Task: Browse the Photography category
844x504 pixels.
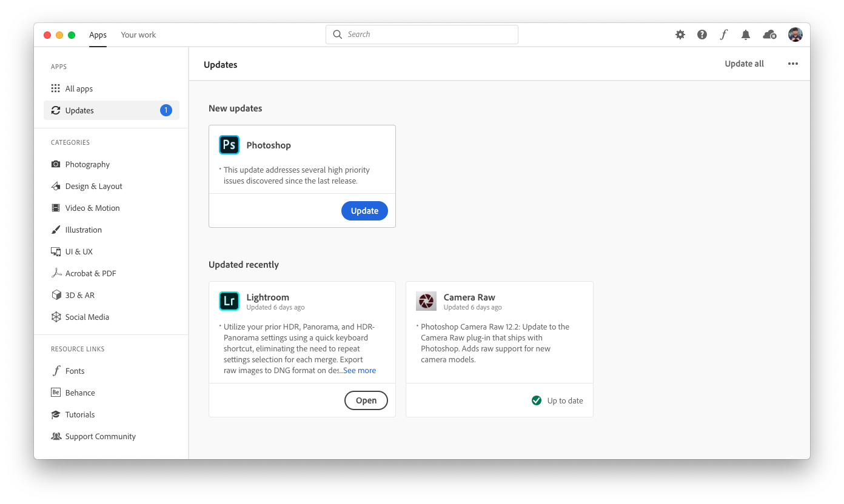Action: pos(87,165)
